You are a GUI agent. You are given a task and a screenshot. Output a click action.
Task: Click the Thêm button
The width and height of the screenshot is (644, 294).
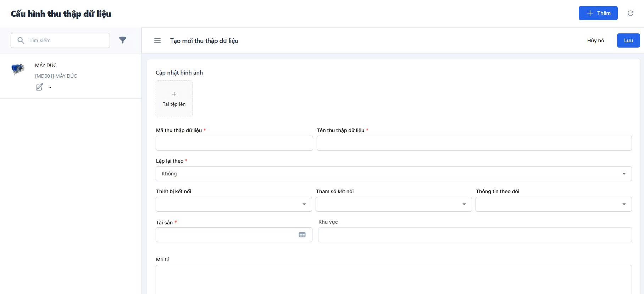point(598,13)
